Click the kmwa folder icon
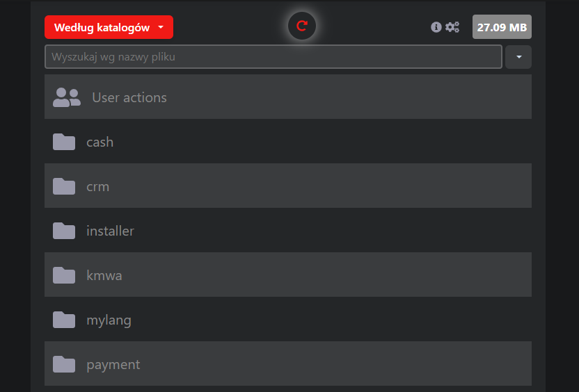This screenshot has height=392, width=579. click(64, 275)
